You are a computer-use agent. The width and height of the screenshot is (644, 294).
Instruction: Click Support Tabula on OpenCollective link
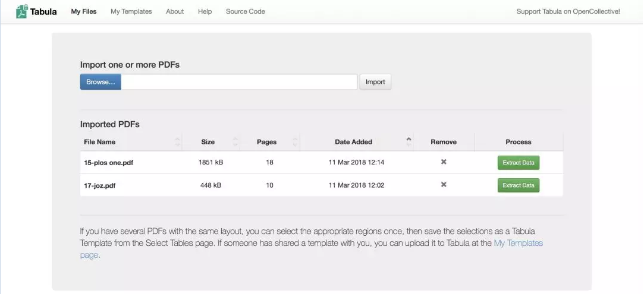[568, 11]
